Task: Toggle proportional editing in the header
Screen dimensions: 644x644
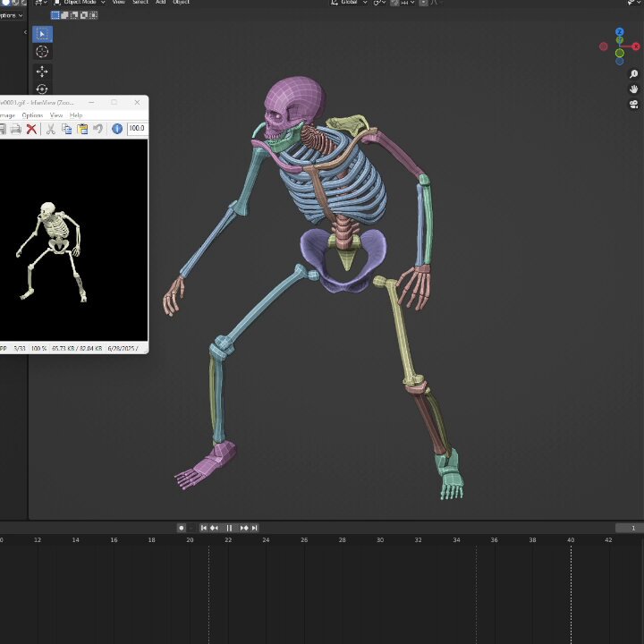Action: pos(423,3)
